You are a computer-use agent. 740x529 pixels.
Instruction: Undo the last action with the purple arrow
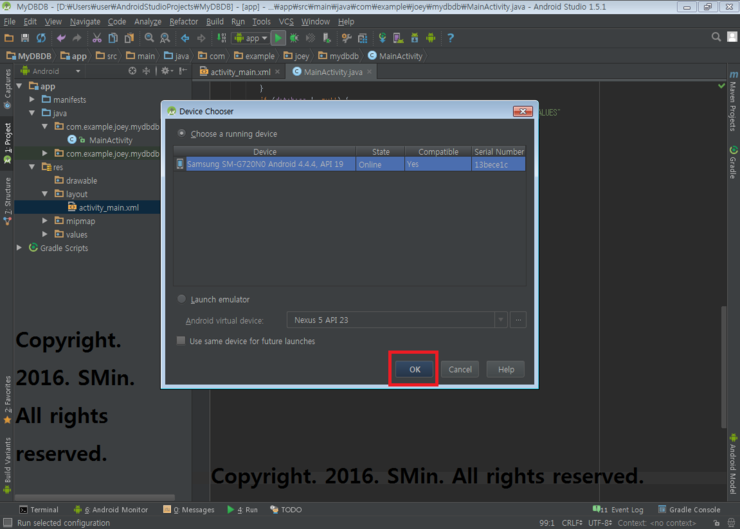pyautogui.click(x=61, y=38)
